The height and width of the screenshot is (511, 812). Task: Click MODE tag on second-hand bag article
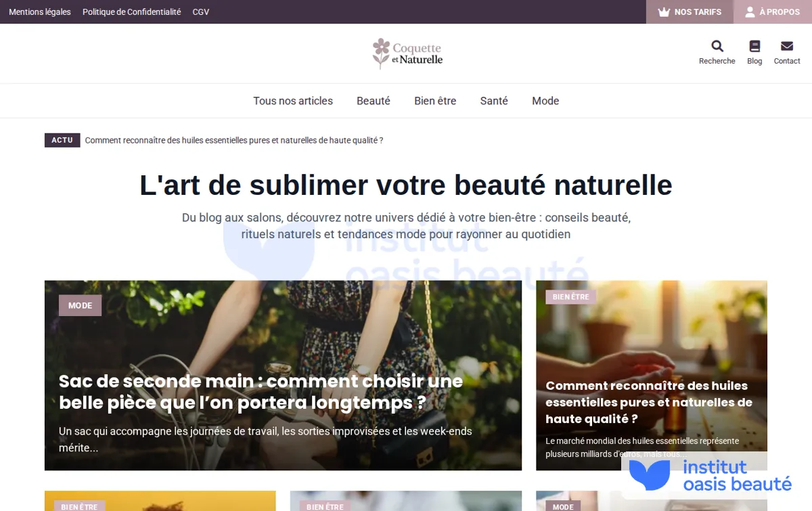(80, 305)
